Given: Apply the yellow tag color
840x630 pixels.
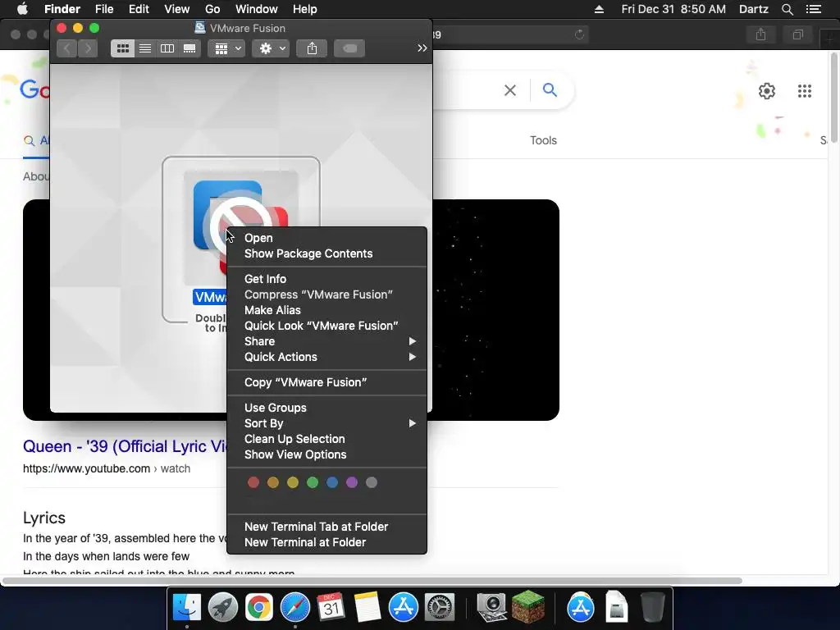Looking at the screenshot, I should click(293, 482).
